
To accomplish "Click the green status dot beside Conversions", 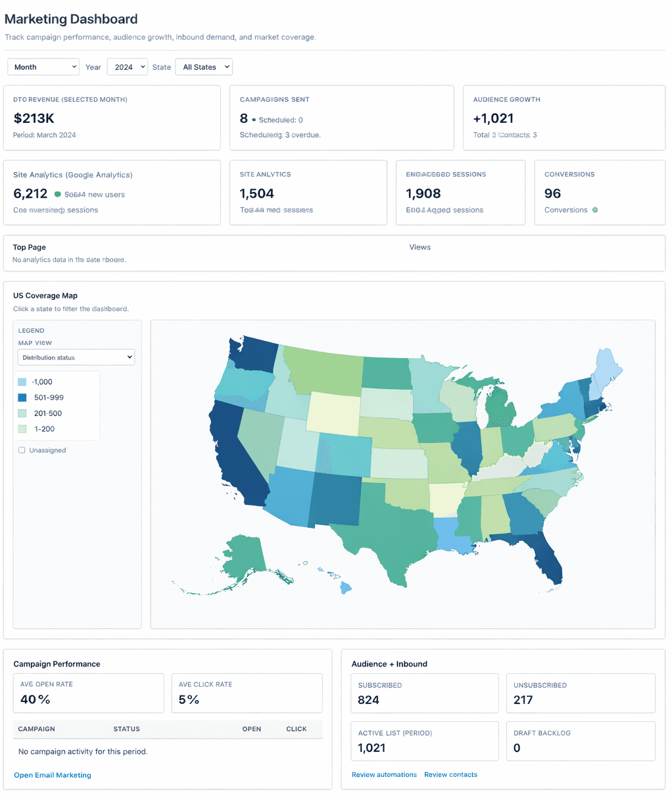I will click(x=594, y=210).
